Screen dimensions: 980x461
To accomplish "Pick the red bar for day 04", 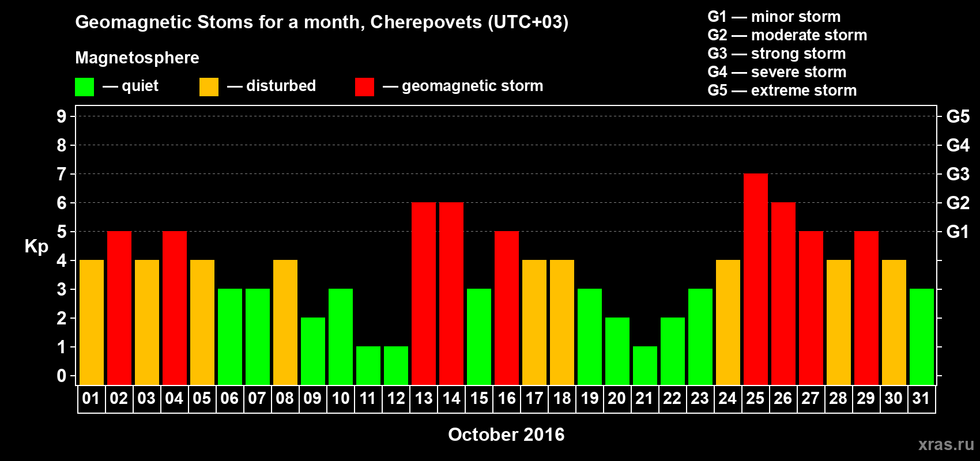I will [175, 308].
